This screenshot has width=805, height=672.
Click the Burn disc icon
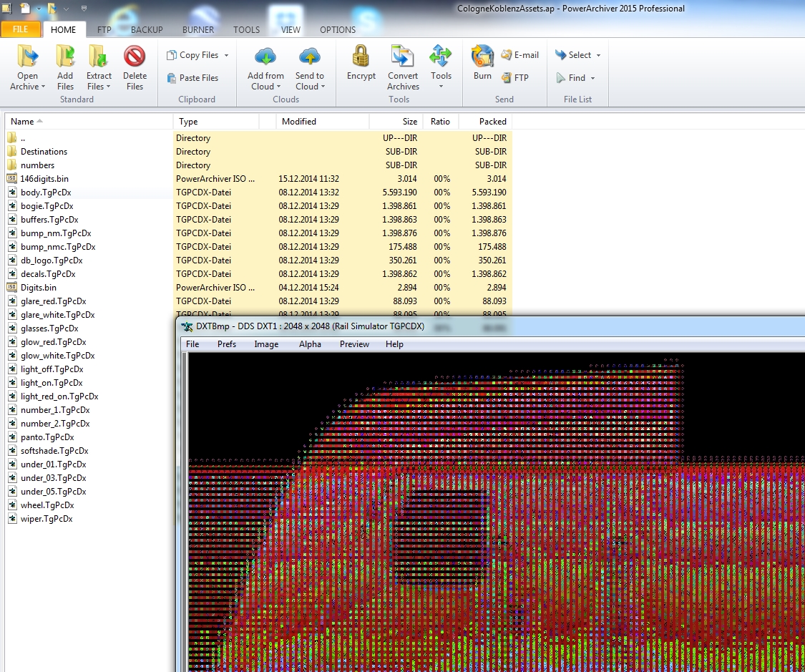tap(482, 57)
